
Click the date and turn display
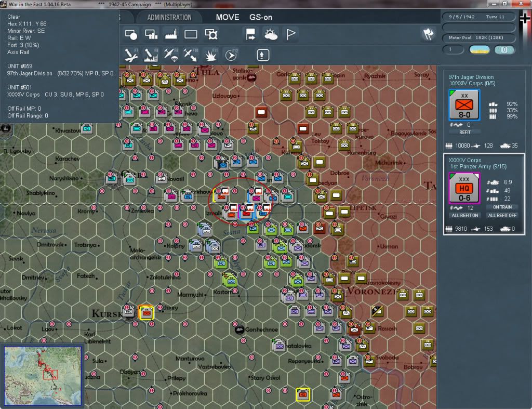pyautogui.click(x=478, y=17)
